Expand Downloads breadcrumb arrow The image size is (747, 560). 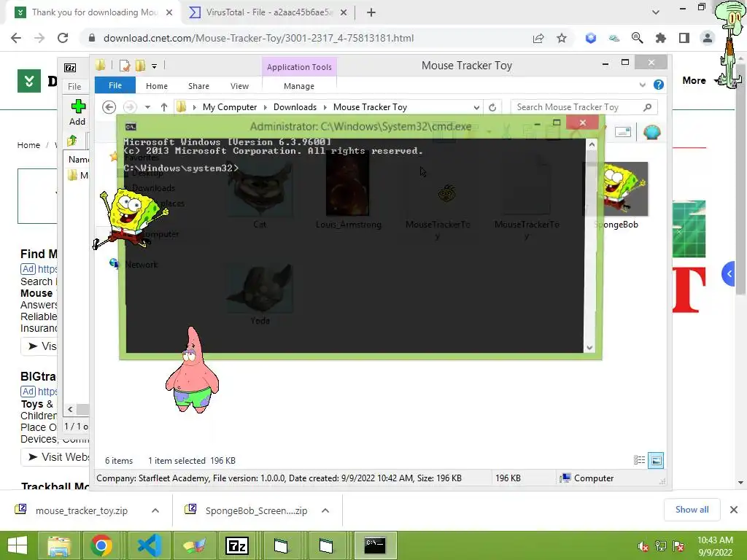pos(325,108)
